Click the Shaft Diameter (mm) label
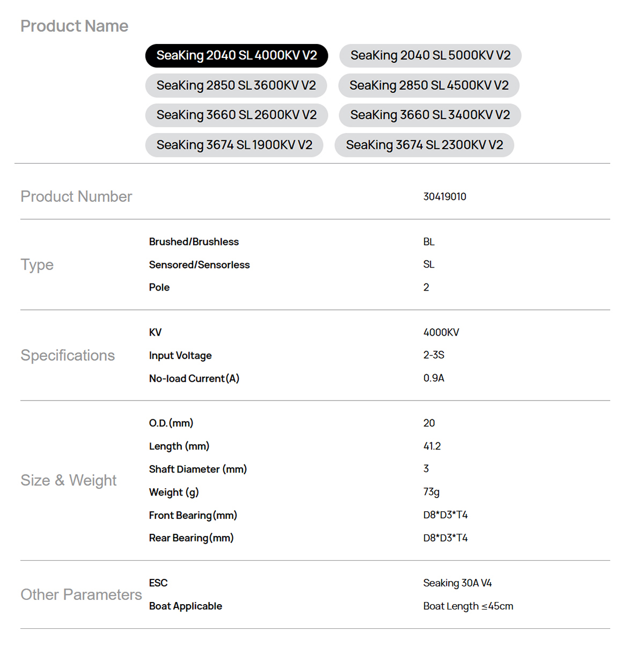The height and width of the screenshot is (646, 644). click(x=197, y=469)
